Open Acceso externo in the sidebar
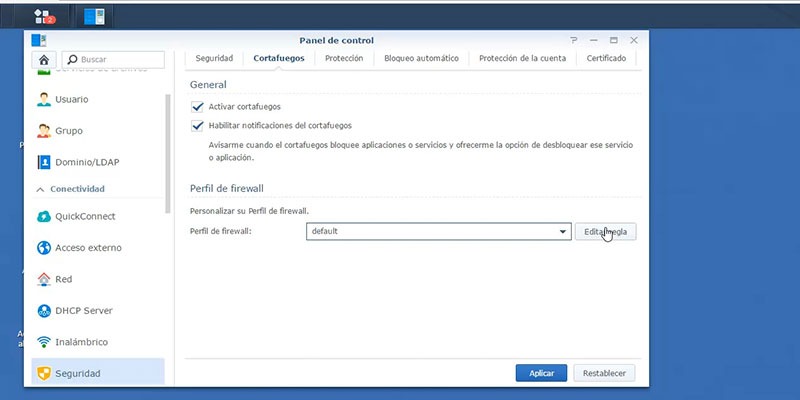Image resolution: width=800 pixels, height=400 pixels. point(98,248)
